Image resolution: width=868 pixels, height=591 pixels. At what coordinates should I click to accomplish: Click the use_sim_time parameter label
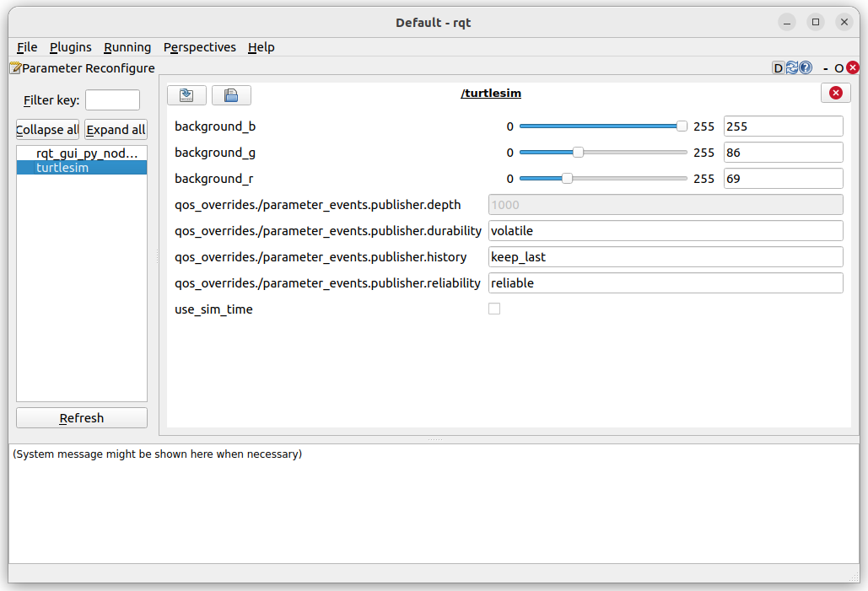213,309
